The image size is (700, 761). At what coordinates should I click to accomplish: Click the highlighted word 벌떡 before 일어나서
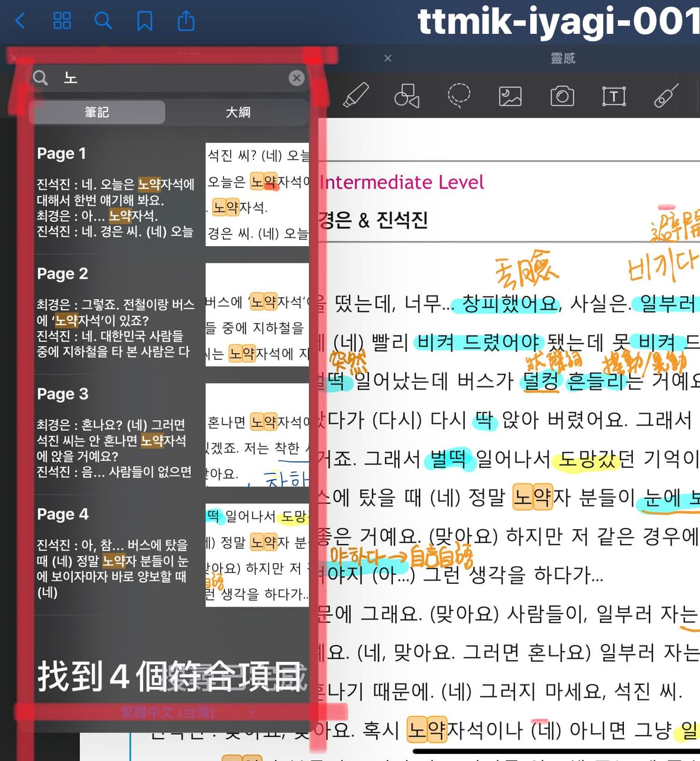tap(449, 459)
